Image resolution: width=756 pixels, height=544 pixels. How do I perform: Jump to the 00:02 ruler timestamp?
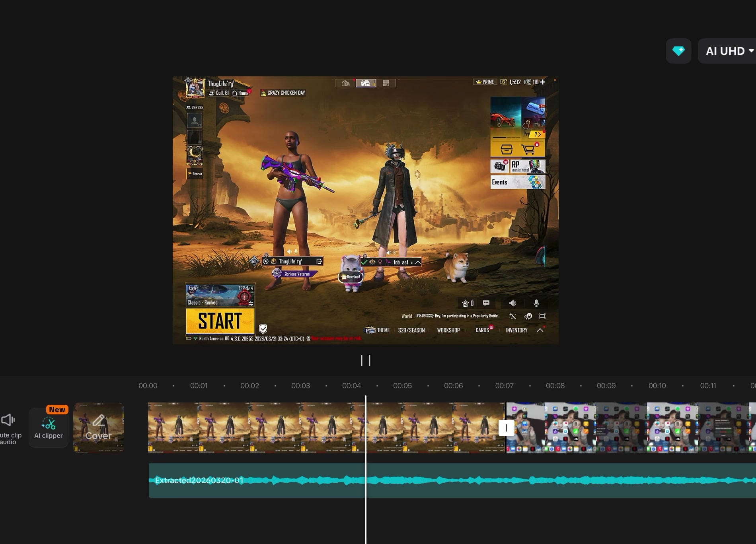click(x=249, y=386)
